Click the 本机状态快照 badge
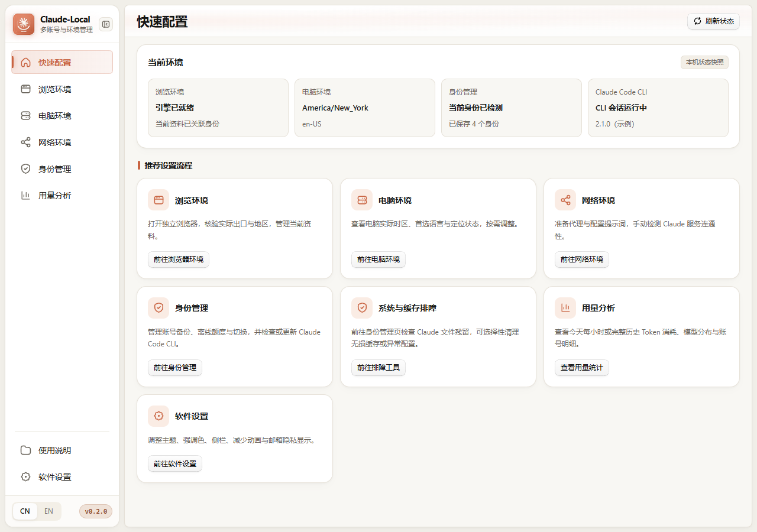757x532 pixels. point(704,63)
